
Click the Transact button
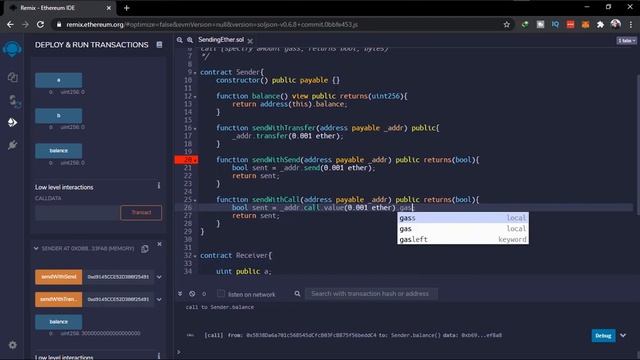(x=141, y=212)
